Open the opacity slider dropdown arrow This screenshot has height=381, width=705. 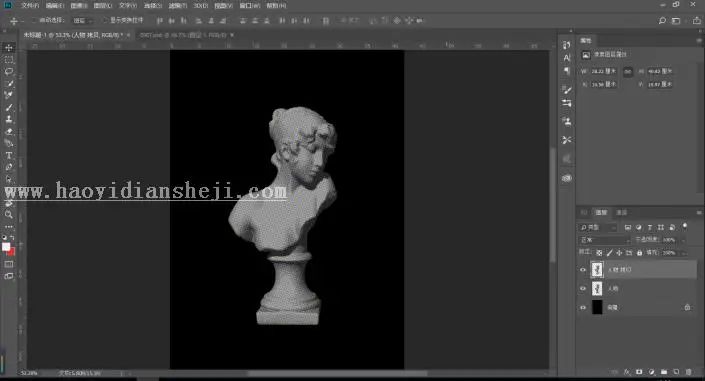click(x=683, y=240)
